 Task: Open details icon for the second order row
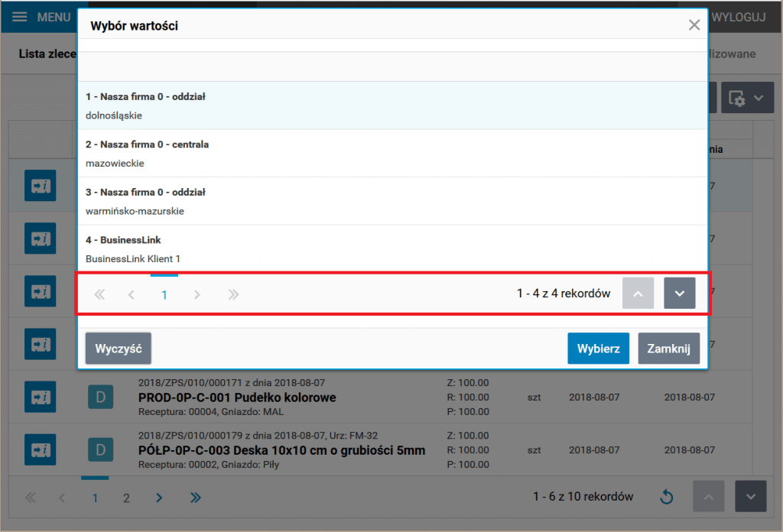[41, 238]
